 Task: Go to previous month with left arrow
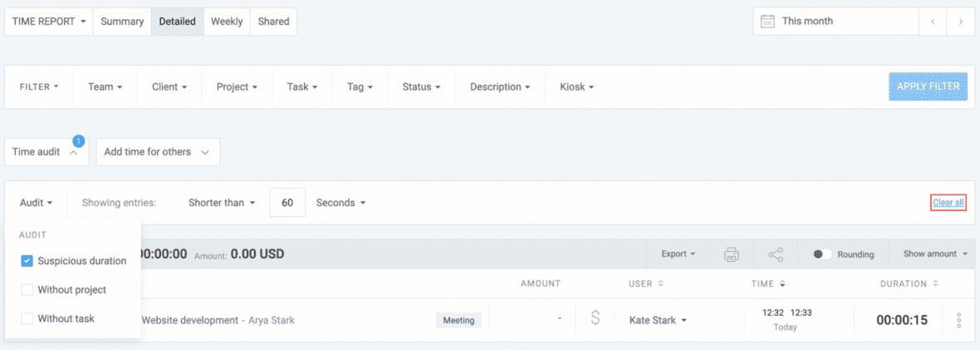click(933, 22)
